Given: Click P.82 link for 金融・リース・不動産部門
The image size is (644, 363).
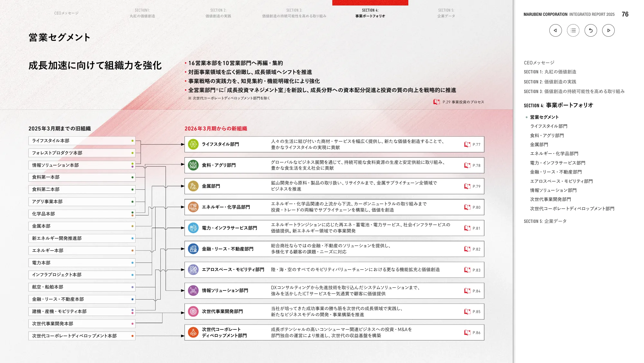Looking at the screenshot, I should pyautogui.click(x=476, y=249).
